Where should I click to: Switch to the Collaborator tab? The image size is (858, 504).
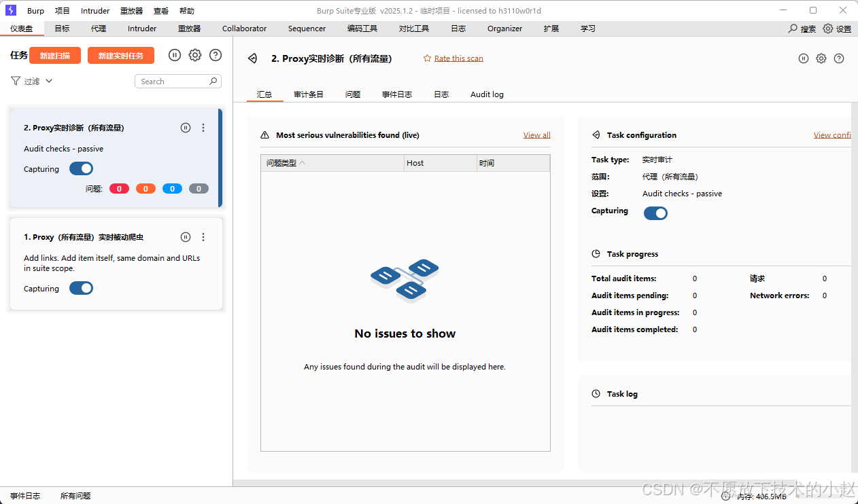[244, 29]
